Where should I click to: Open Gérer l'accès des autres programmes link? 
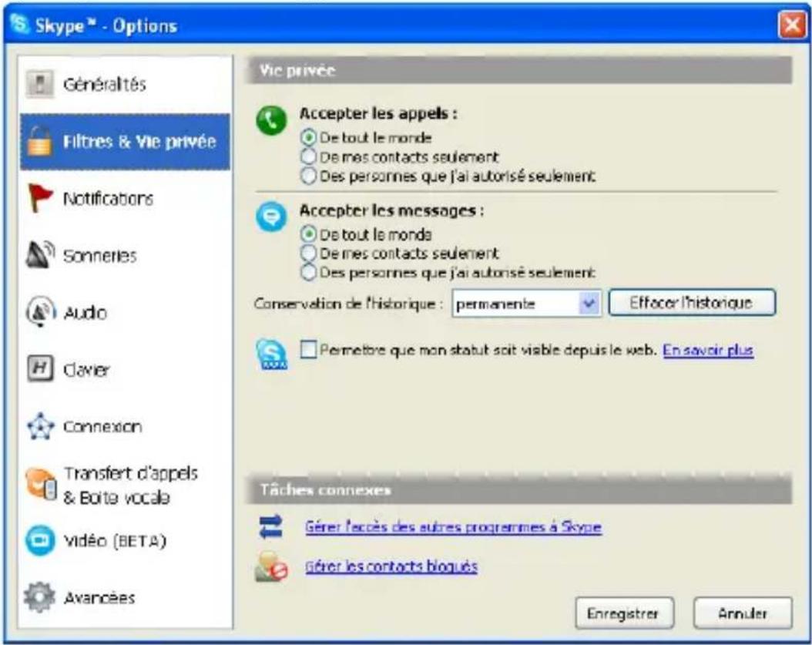(453, 527)
